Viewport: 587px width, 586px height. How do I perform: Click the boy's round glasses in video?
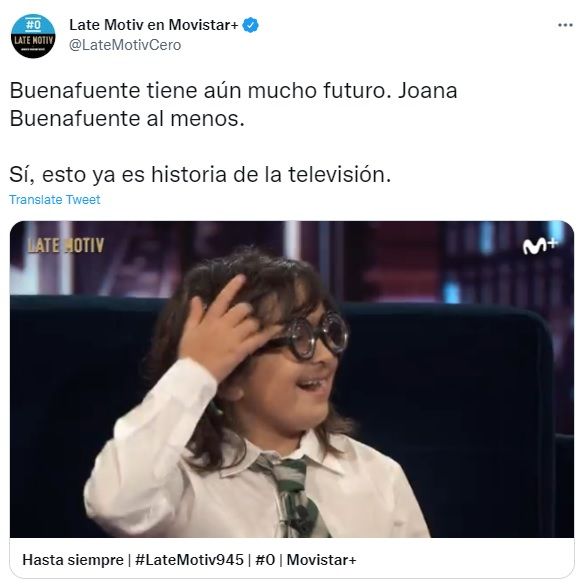click(x=318, y=335)
